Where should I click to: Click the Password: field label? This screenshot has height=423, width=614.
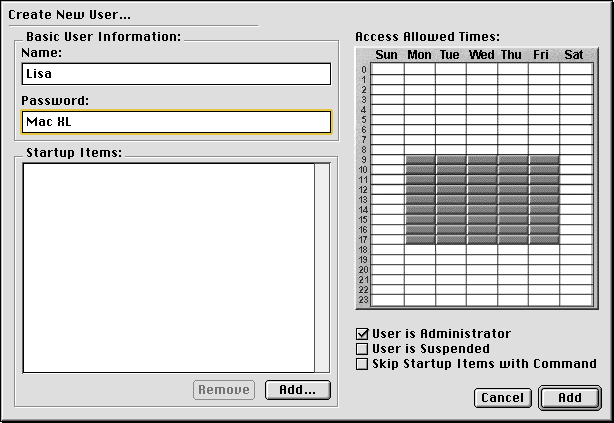point(55,101)
